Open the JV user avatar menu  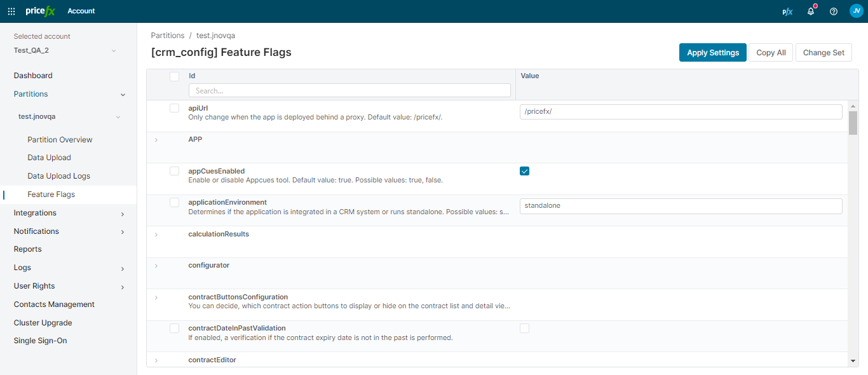tap(856, 11)
